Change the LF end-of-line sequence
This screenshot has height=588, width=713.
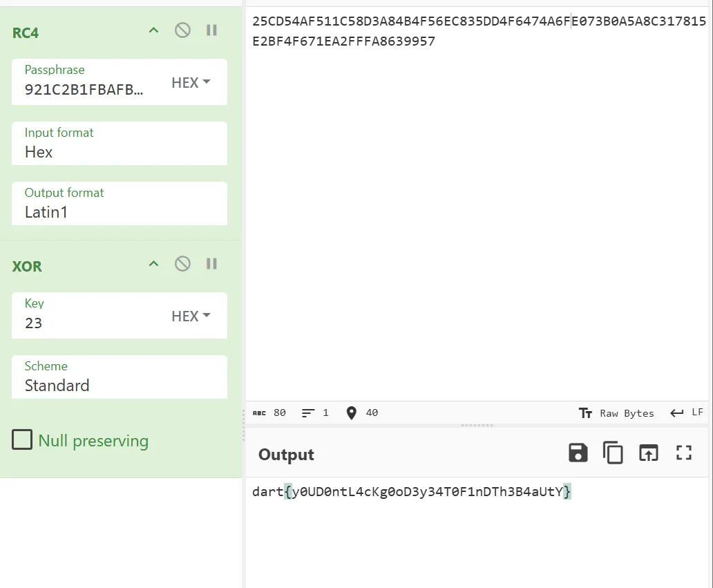(x=687, y=413)
